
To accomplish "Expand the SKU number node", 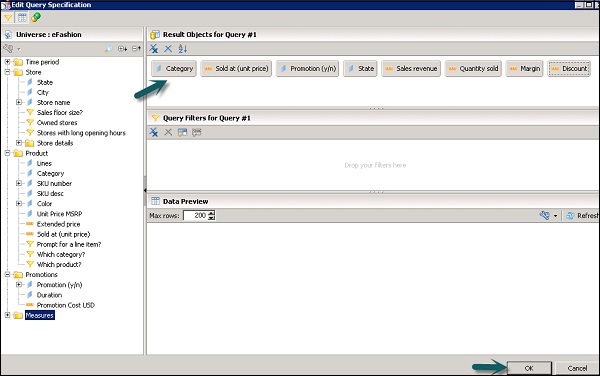I will [19, 184].
